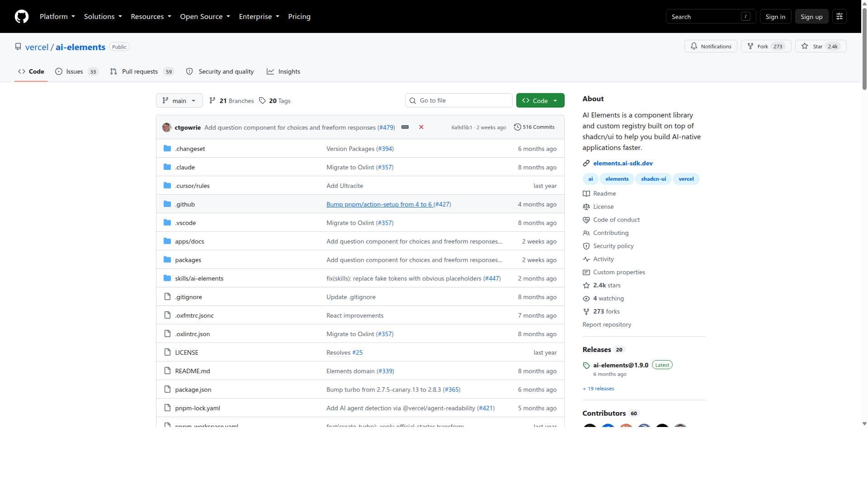
Task: Click the LICENSE file icon
Action: coord(167,352)
